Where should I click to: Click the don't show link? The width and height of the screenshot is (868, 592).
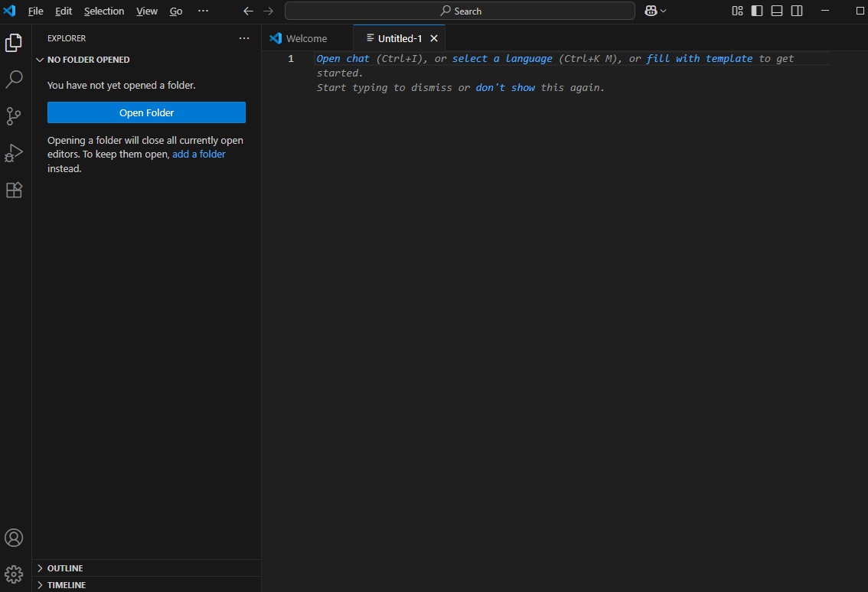point(505,87)
